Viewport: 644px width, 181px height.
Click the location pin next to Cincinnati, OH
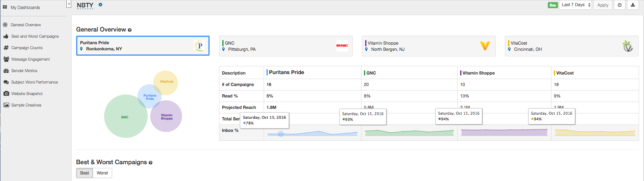[x=509, y=49]
